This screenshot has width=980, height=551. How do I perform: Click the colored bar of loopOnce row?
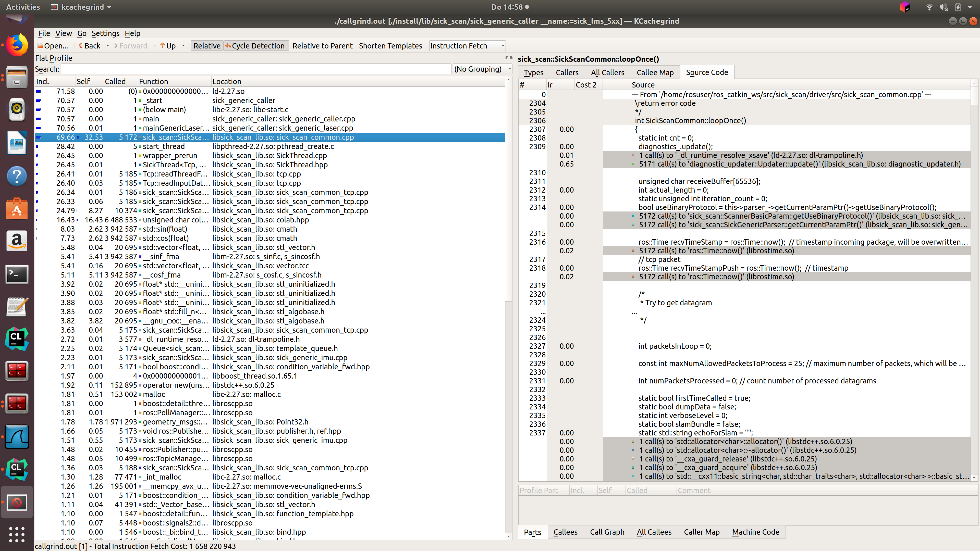point(39,137)
